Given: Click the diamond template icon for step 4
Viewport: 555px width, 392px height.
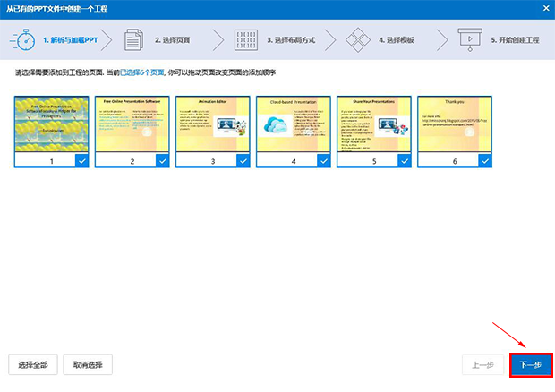Looking at the screenshot, I should coord(358,40).
